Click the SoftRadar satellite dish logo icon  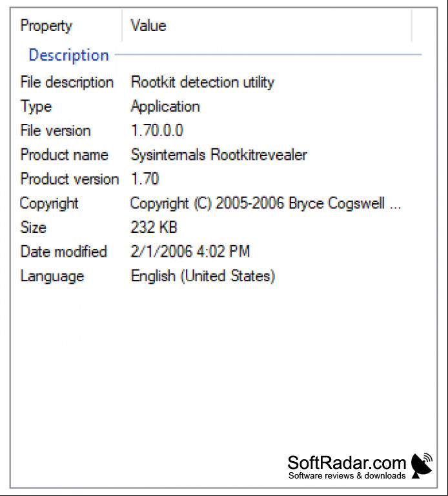click(422, 466)
